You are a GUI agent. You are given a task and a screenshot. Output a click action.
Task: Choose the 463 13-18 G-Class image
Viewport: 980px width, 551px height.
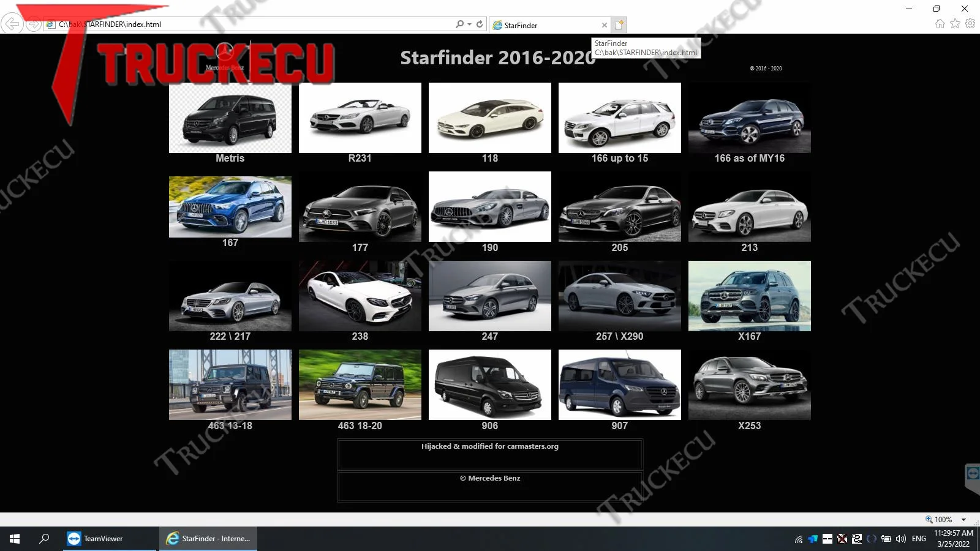[230, 384]
